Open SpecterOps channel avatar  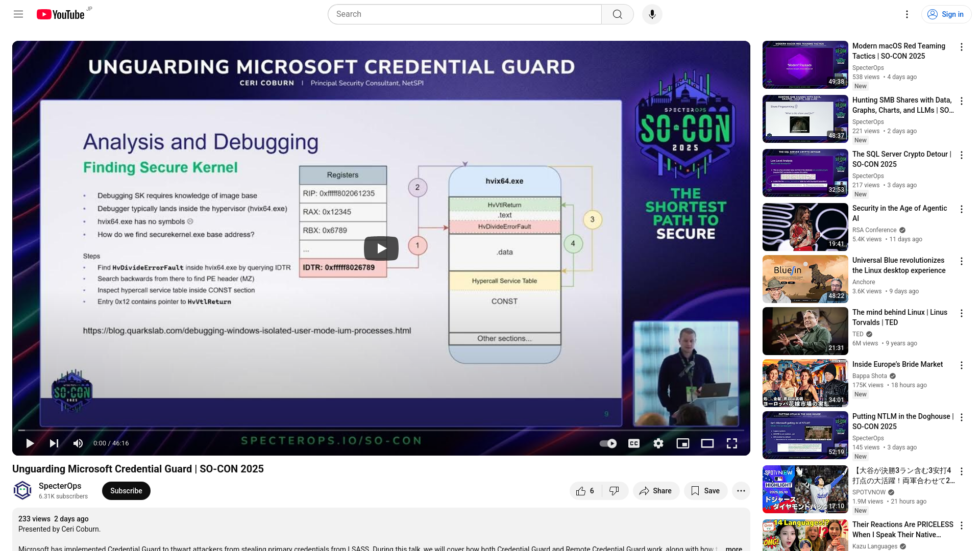click(x=22, y=491)
